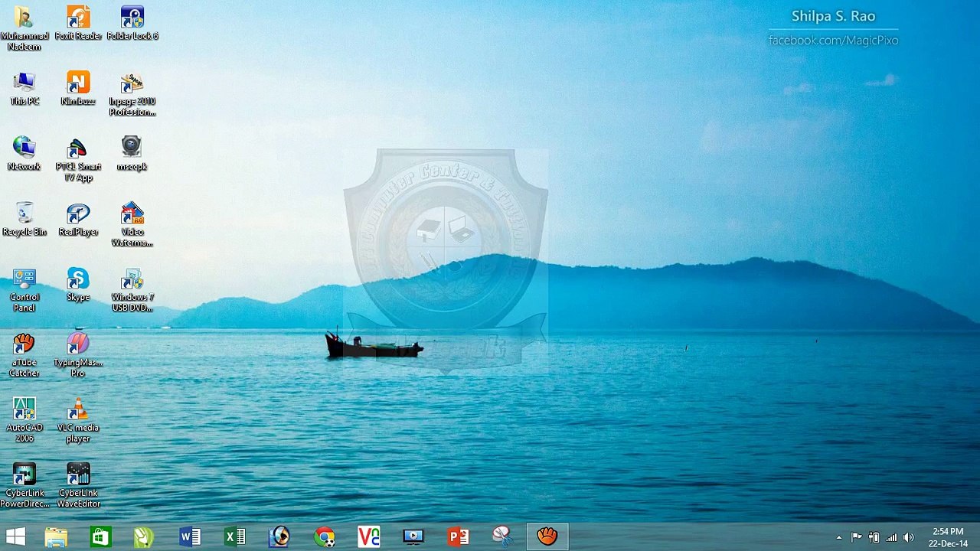Open the 2:54 PM clock and date
The height and width of the screenshot is (551, 980).
coord(948,537)
